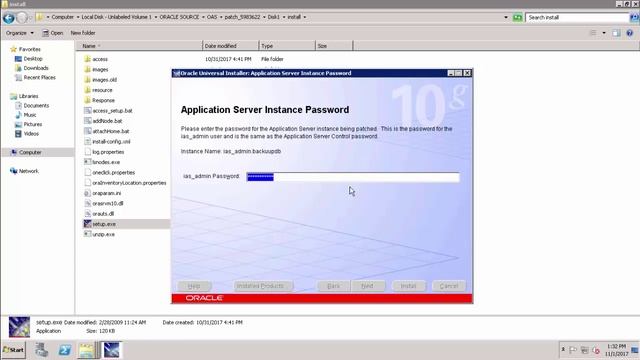Open the address bar history dropdown

[x=506, y=18]
